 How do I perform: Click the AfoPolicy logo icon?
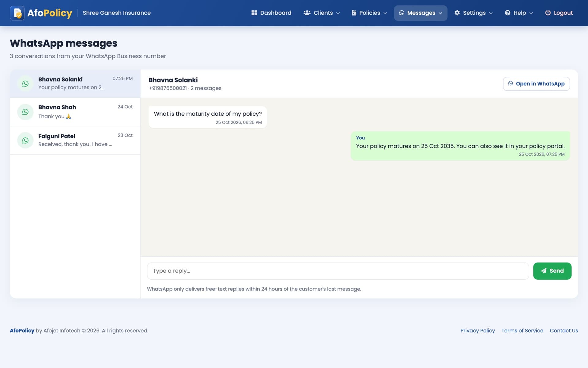[17, 13]
